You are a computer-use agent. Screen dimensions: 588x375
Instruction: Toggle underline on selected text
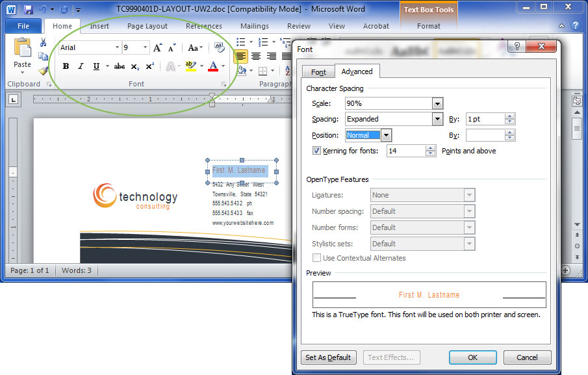point(96,66)
